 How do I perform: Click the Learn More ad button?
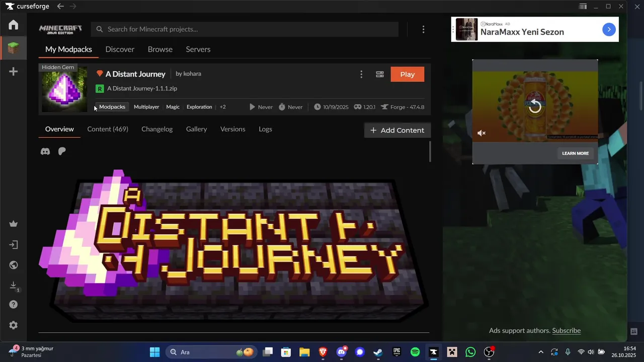[x=575, y=153]
